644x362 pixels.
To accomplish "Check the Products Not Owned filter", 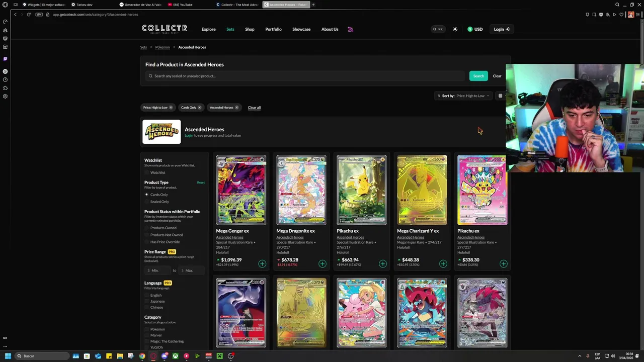I will coord(147,235).
